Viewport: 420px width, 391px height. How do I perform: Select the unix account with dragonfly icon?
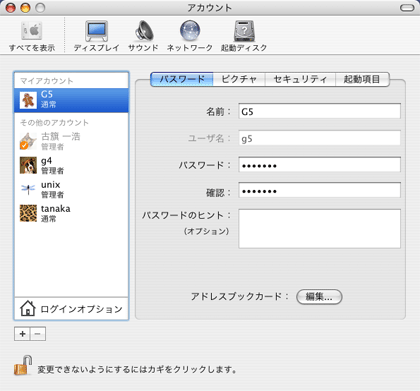[71, 189]
